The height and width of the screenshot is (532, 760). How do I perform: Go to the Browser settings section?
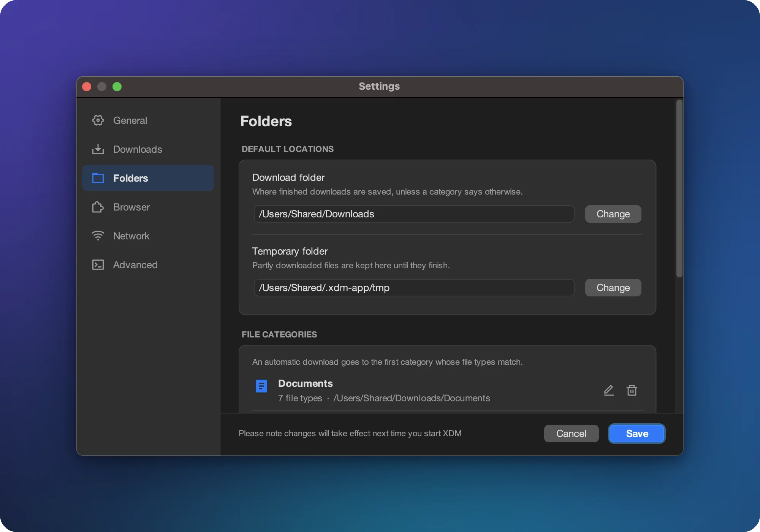pos(148,207)
